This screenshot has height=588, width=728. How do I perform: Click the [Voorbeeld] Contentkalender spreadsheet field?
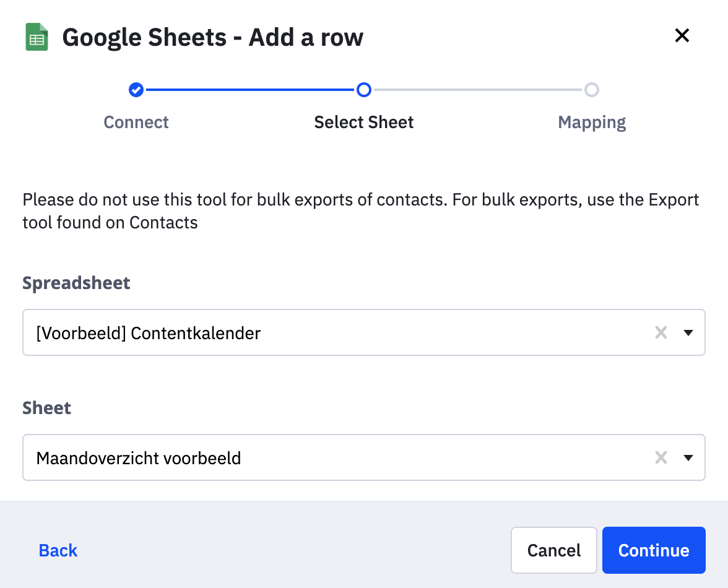coord(364,332)
